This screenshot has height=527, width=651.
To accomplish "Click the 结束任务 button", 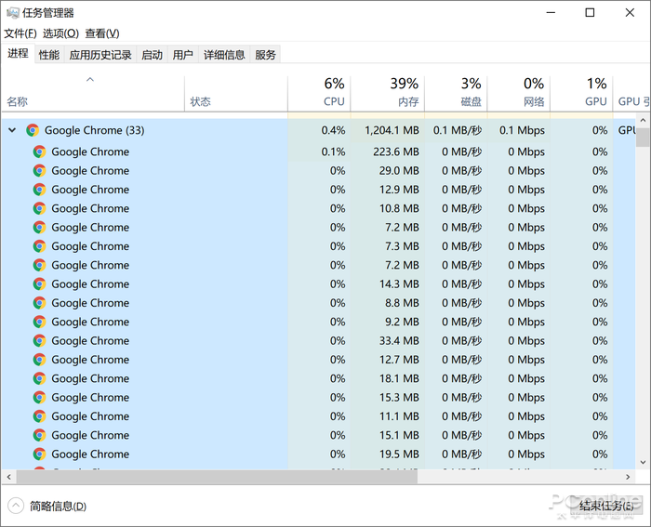I will point(606,505).
